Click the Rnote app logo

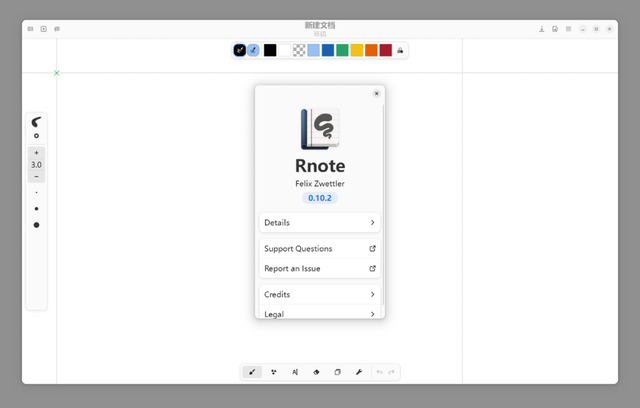[320, 129]
